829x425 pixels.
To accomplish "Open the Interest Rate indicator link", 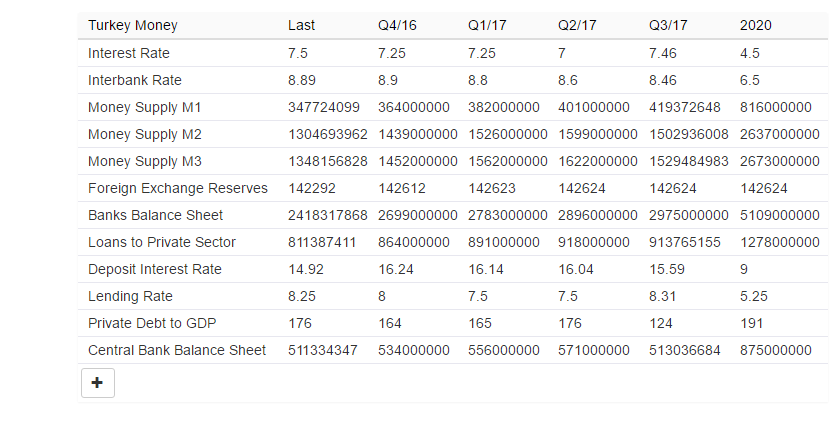I will coord(129,53).
